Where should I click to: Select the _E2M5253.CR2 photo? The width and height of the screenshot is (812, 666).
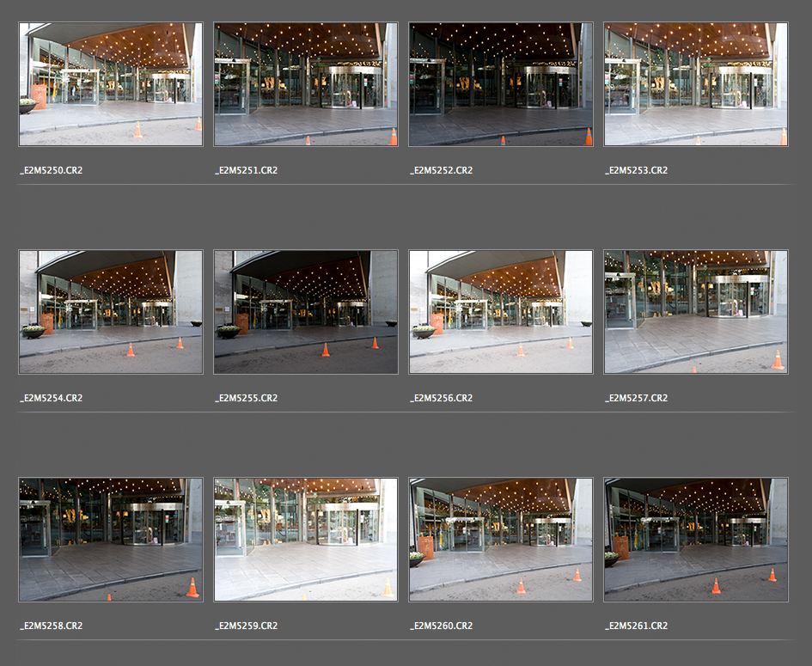tap(696, 84)
